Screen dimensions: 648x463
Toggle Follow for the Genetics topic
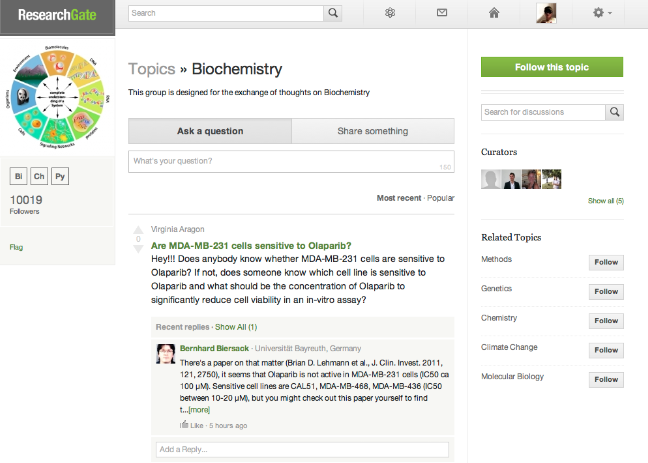click(x=606, y=289)
